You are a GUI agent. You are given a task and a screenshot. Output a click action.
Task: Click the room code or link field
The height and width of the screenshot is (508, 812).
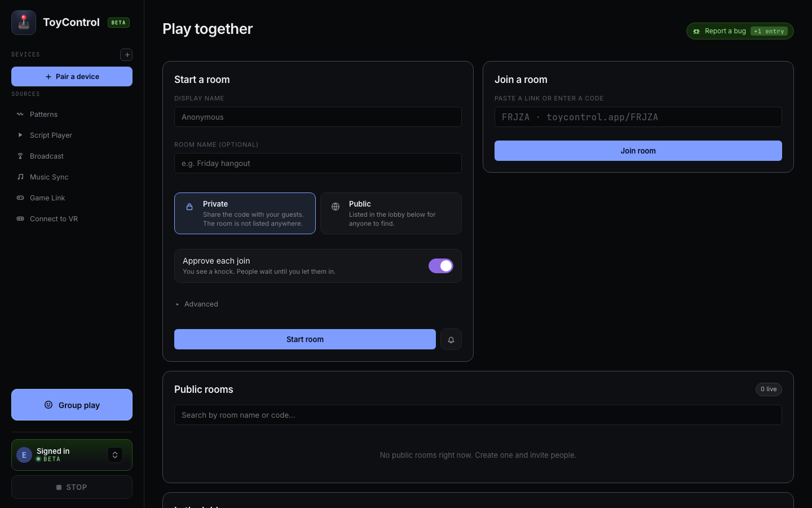point(638,117)
